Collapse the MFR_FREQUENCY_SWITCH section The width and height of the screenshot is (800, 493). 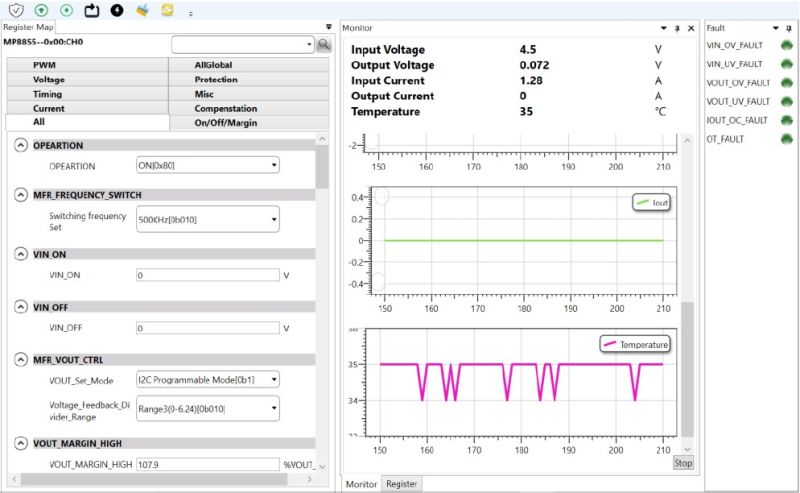(x=20, y=195)
